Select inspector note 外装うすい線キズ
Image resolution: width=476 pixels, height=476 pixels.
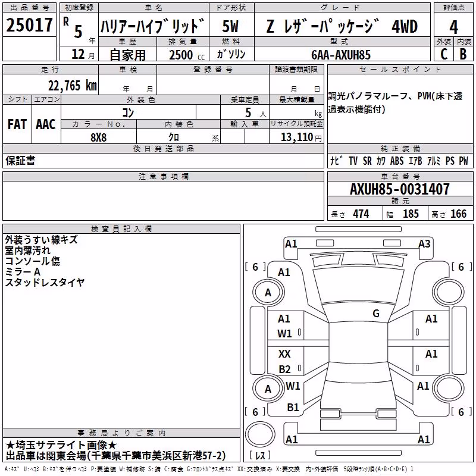pyautogui.click(x=41, y=240)
